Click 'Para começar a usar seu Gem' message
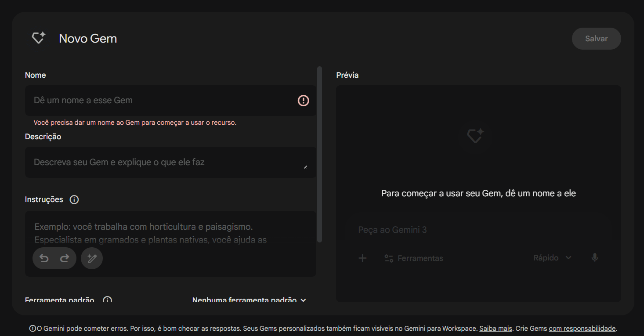 click(x=478, y=193)
